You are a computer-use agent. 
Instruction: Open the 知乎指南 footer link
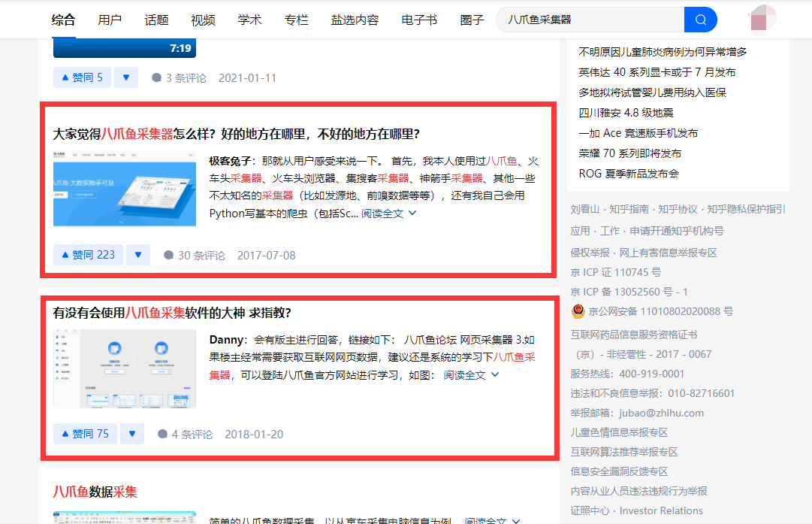[629, 209]
